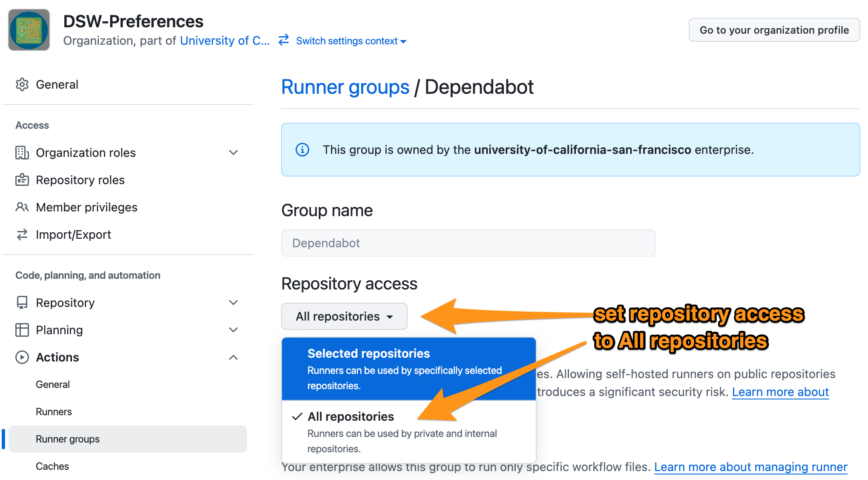Screen dimensions: 868x480
Task: Click the Repository sidebar item icon
Action: point(22,303)
